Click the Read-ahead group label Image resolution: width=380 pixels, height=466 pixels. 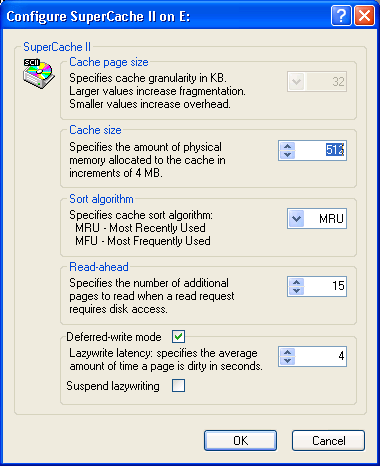99,267
